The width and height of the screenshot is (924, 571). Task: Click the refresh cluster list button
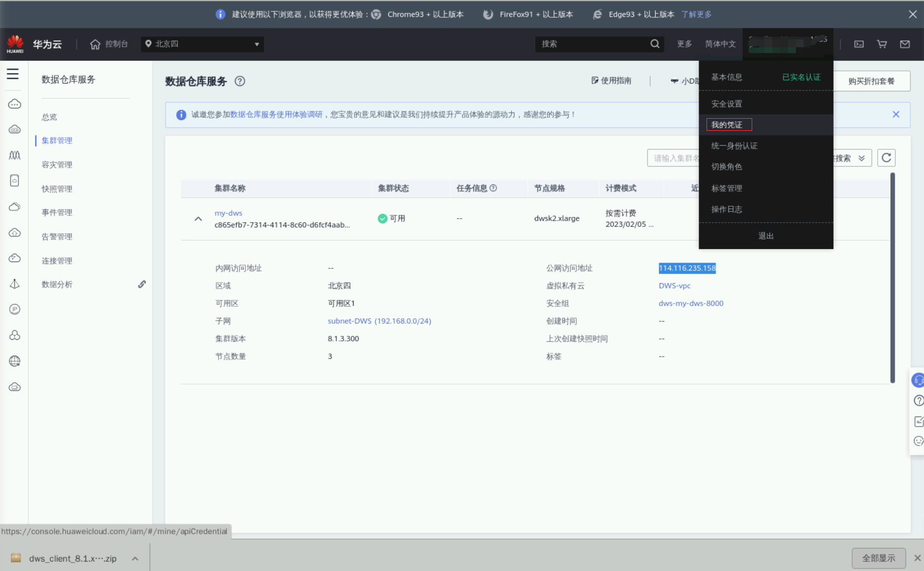point(887,158)
